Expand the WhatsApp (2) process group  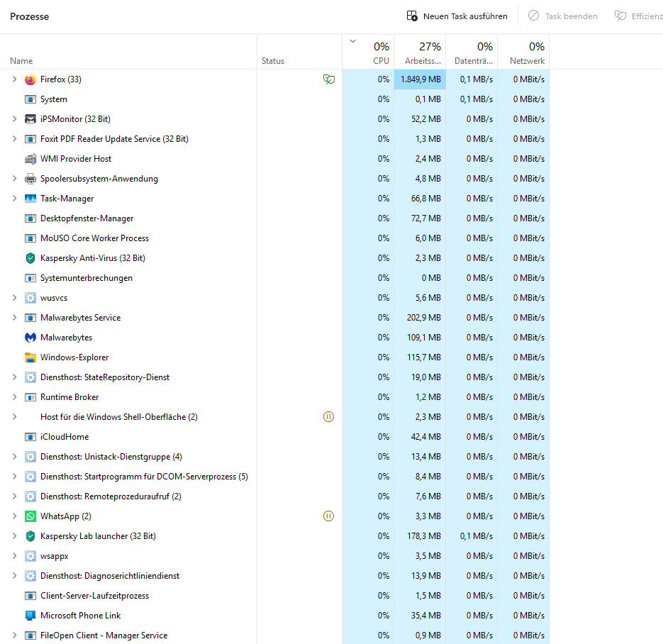(14, 516)
